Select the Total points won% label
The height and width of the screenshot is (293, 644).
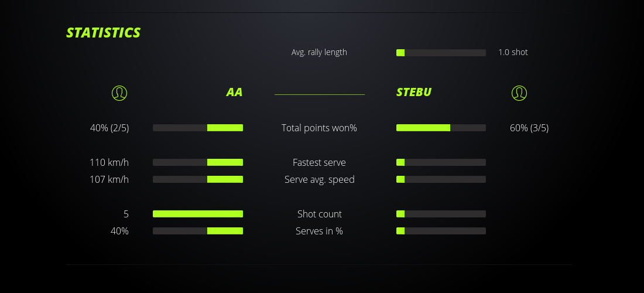[319, 128]
